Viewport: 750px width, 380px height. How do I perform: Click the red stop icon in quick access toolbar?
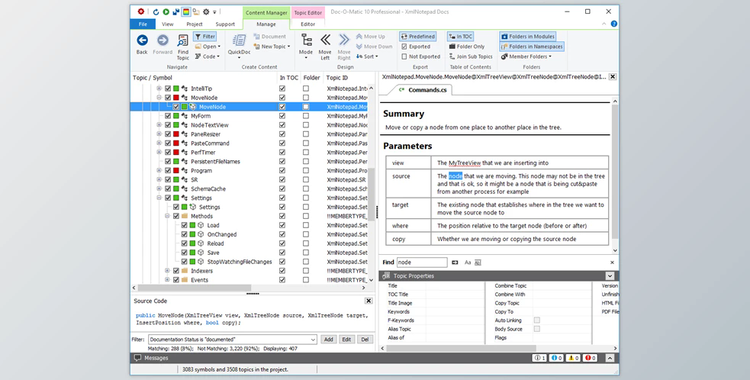point(141,11)
